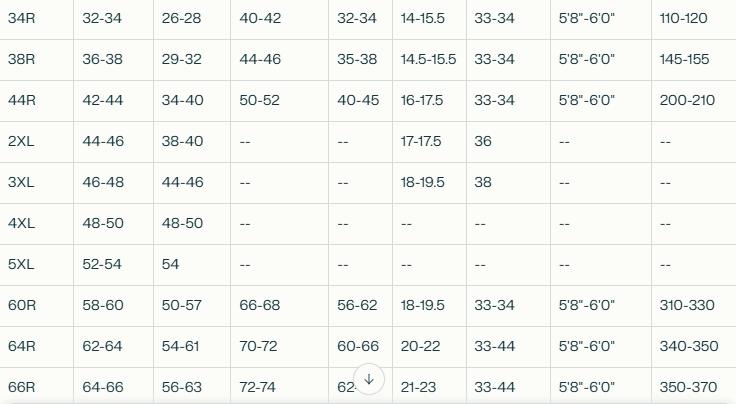Select the 145-155 weight cell

click(x=684, y=59)
